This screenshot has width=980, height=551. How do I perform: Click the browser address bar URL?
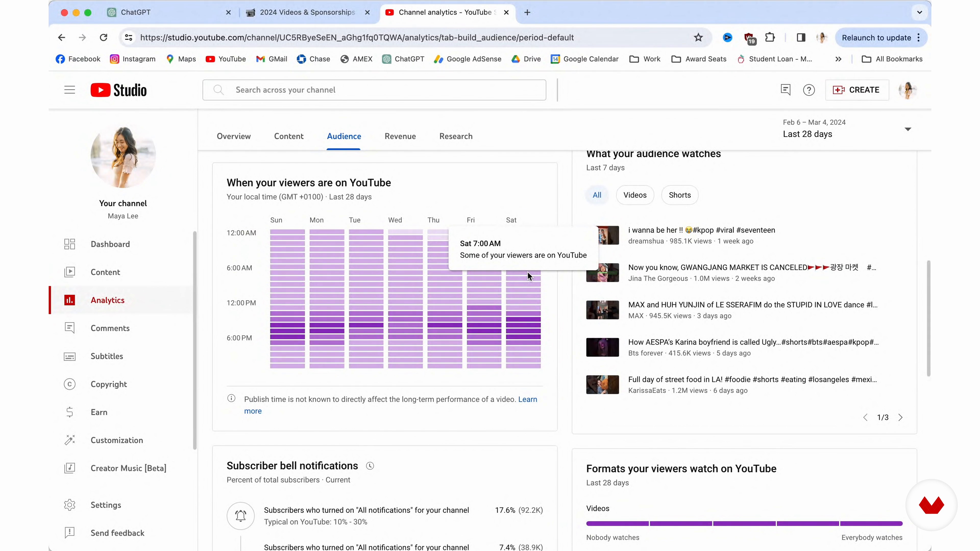(x=357, y=37)
